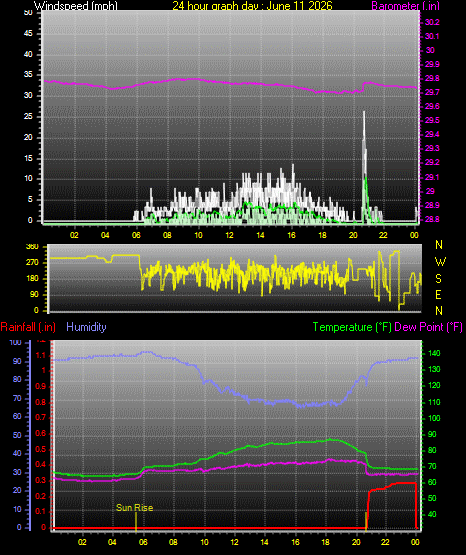Click the 0.8 rainfall scale value
466x555 pixels.
tap(41, 402)
